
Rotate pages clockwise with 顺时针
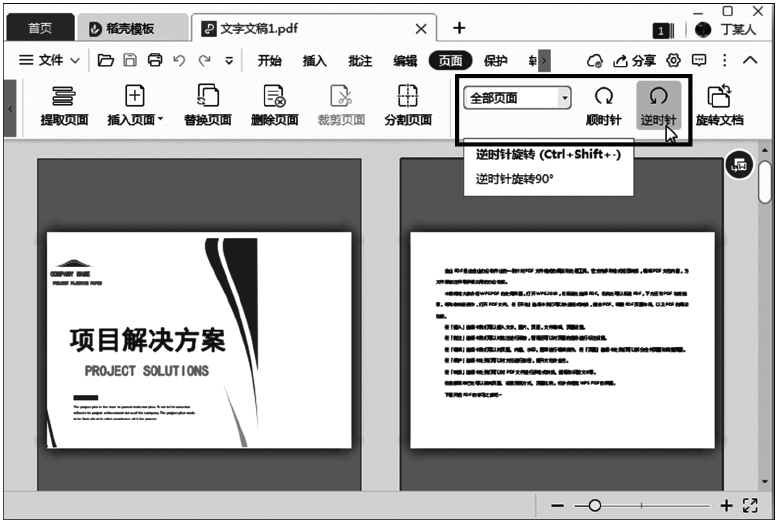tap(604, 97)
